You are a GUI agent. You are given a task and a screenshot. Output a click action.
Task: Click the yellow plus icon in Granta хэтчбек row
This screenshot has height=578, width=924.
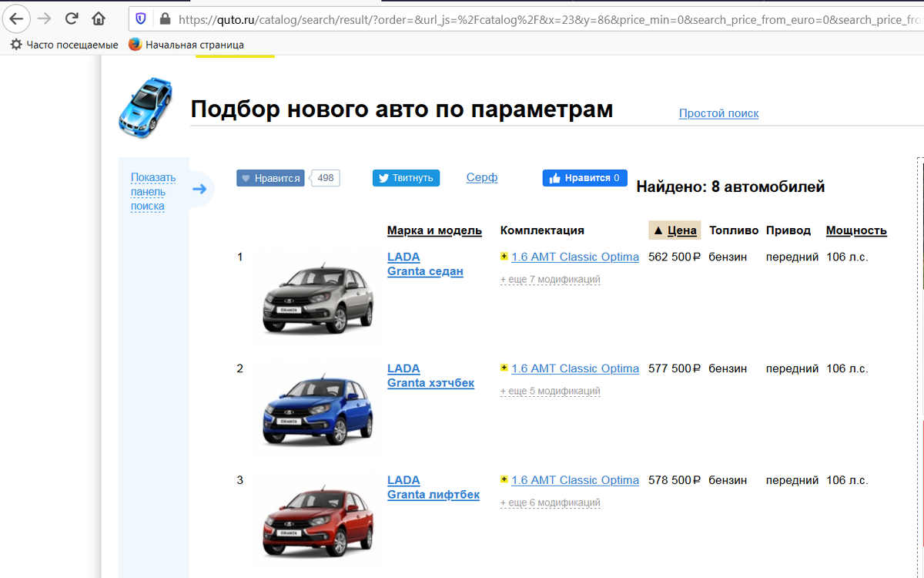click(504, 368)
